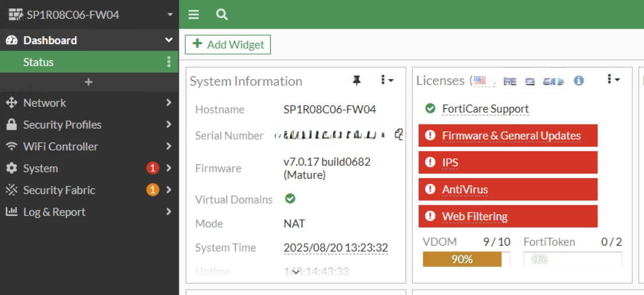Open the Licenses widget options menu
Screen dimensions: 644x295
[x=613, y=79]
